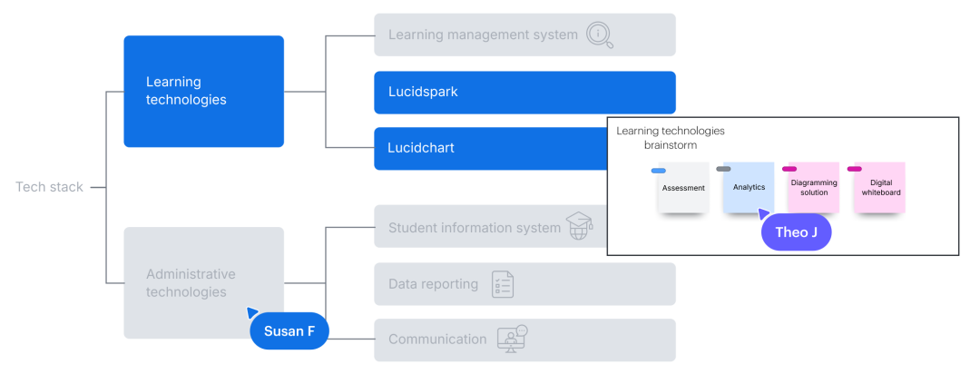
Task: Click the blue tag on Assessment note
Action: (x=658, y=170)
